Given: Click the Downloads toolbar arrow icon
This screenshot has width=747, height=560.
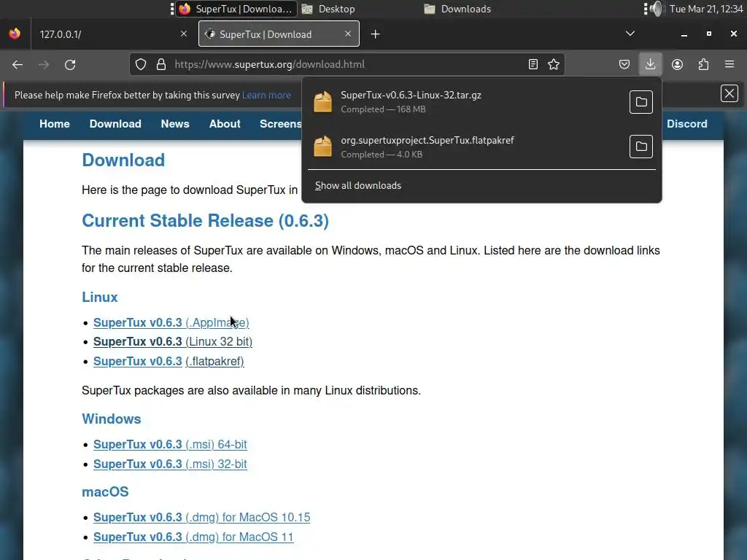Looking at the screenshot, I should coord(650,64).
